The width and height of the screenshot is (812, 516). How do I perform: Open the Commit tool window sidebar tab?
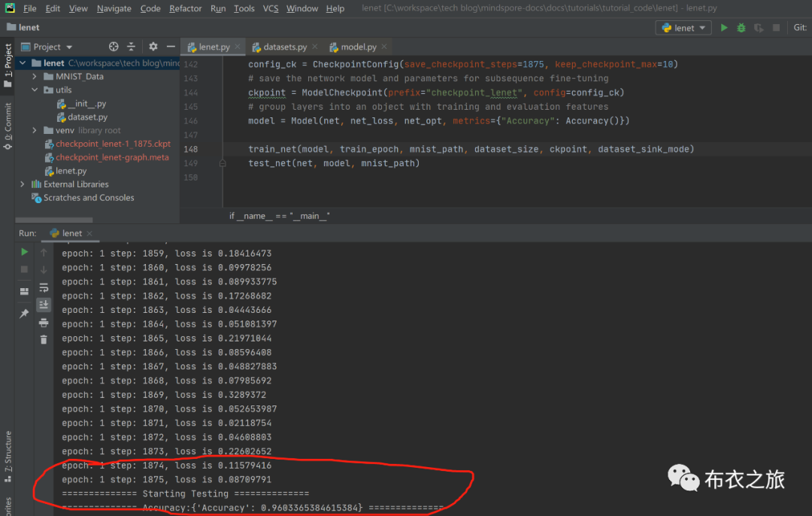pyautogui.click(x=8, y=126)
